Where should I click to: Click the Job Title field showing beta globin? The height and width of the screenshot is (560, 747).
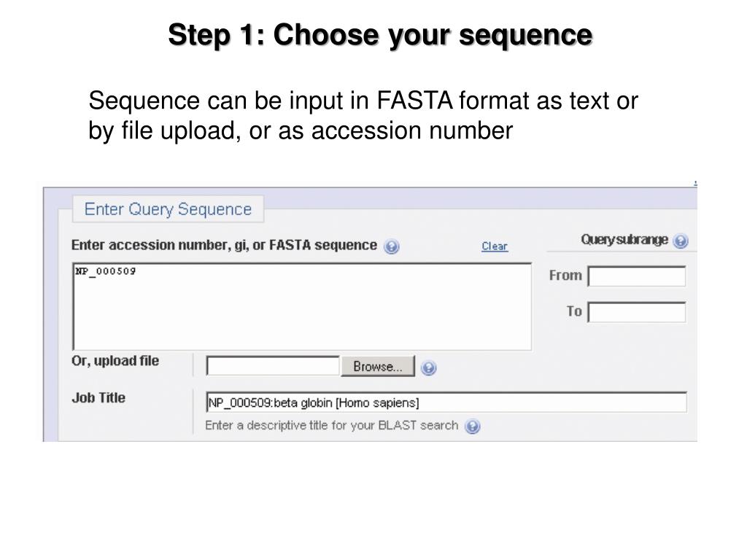[446, 402]
